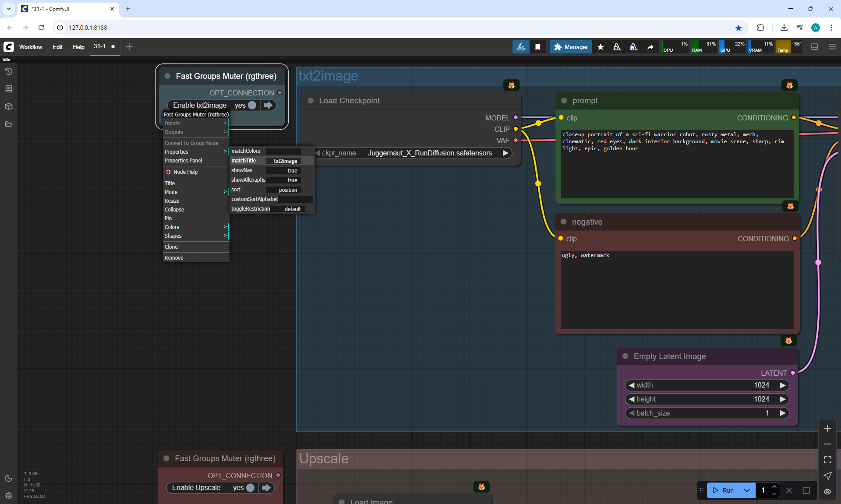This screenshot has width=841, height=504.
Task: Open the queue history sidebar icon
Action: (8, 71)
